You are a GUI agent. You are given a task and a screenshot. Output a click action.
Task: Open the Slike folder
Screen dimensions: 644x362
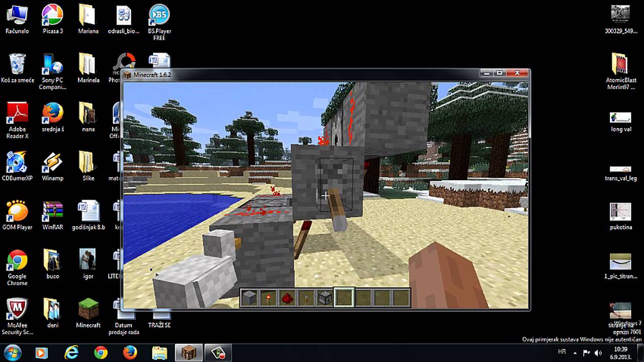(88, 166)
